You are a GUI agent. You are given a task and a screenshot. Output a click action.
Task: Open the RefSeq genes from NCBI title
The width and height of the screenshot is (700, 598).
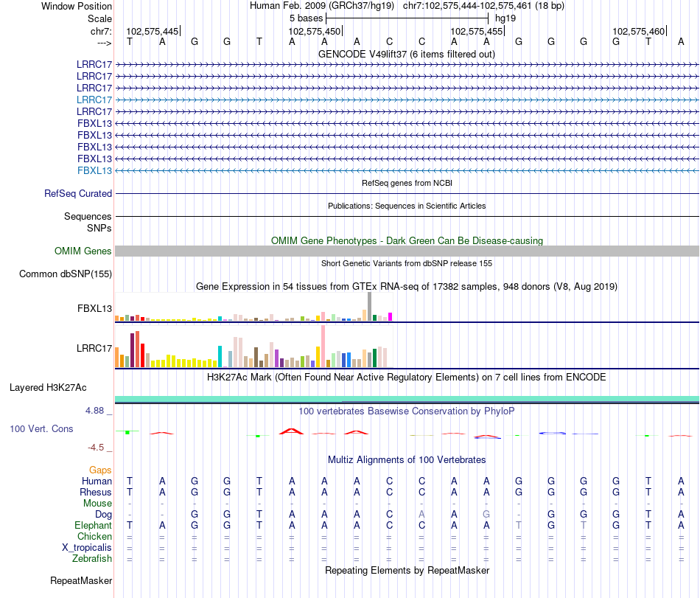pyautogui.click(x=407, y=183)
